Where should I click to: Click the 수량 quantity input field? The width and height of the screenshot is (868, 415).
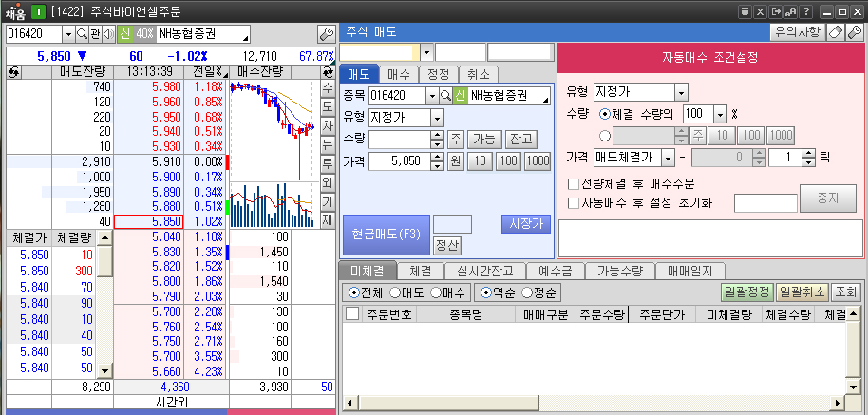point(399,140)
